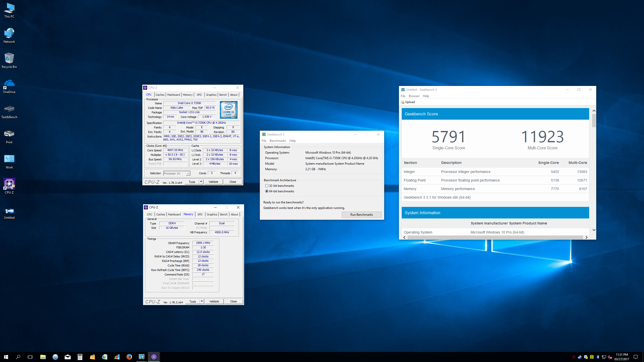Select the CPU-Z desktop shortcut

coord(9,186)
